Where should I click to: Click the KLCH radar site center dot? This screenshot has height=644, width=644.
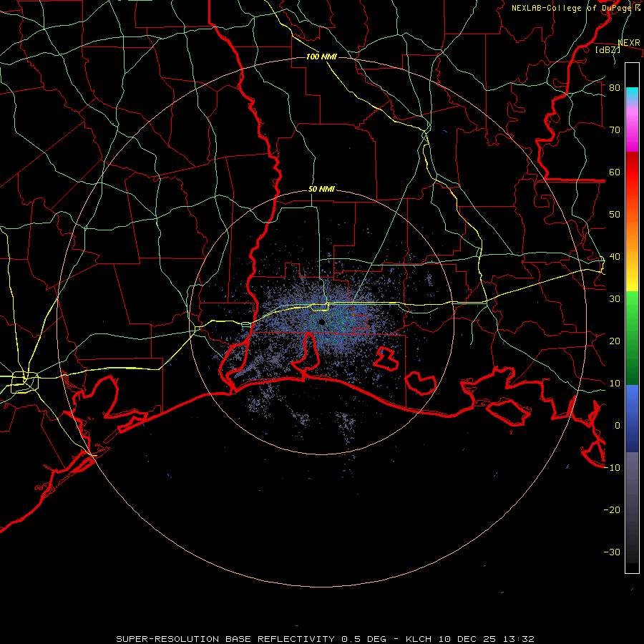(321, 322)
